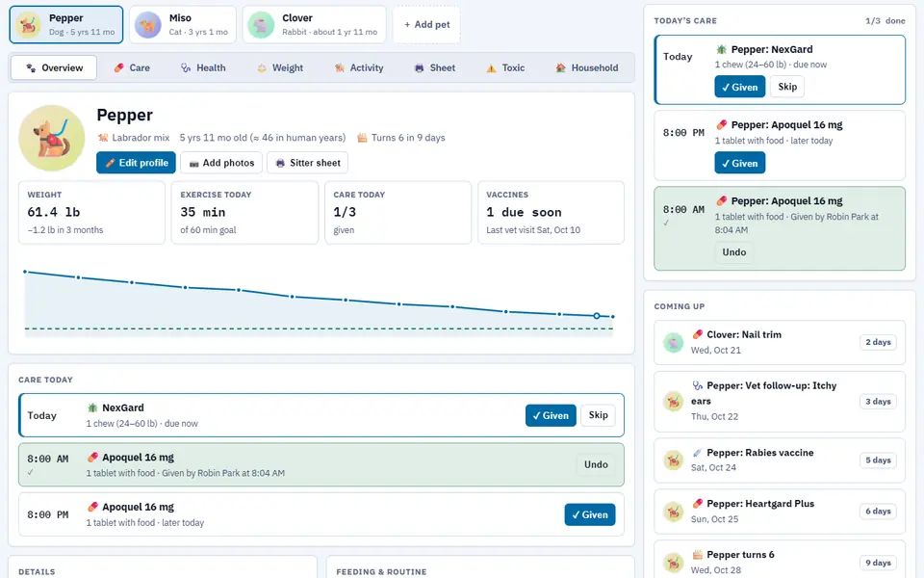This screenshot has height=578, width=924.
Task: Click the birthday cake icon beside Turns 6
Action: pos(362,138)
